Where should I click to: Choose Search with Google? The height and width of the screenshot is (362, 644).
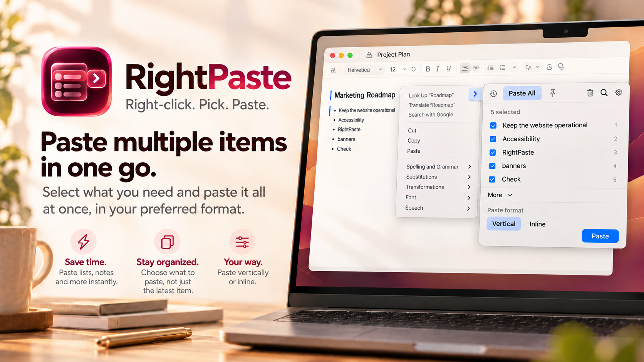[x=431, y=115]
